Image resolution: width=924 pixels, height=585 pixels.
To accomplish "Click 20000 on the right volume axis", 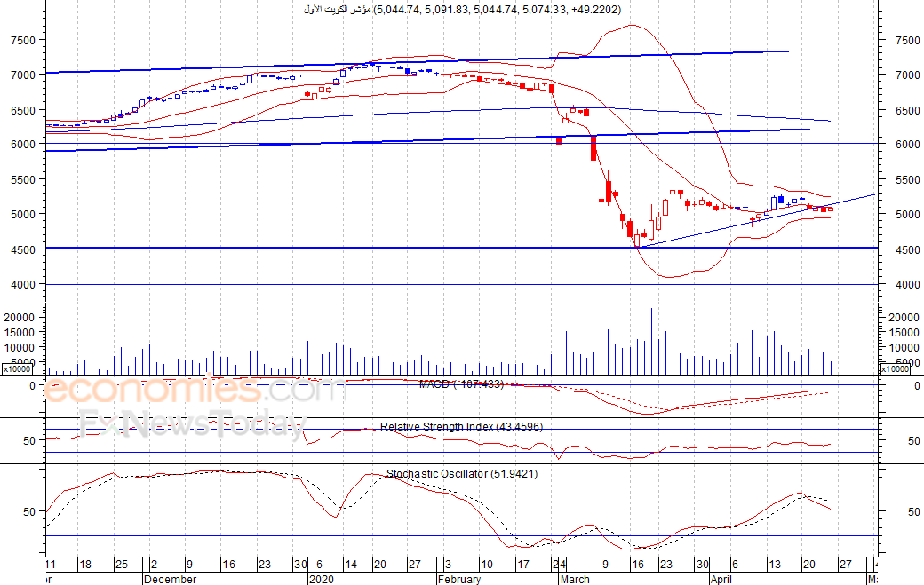I will coord(904,318).
